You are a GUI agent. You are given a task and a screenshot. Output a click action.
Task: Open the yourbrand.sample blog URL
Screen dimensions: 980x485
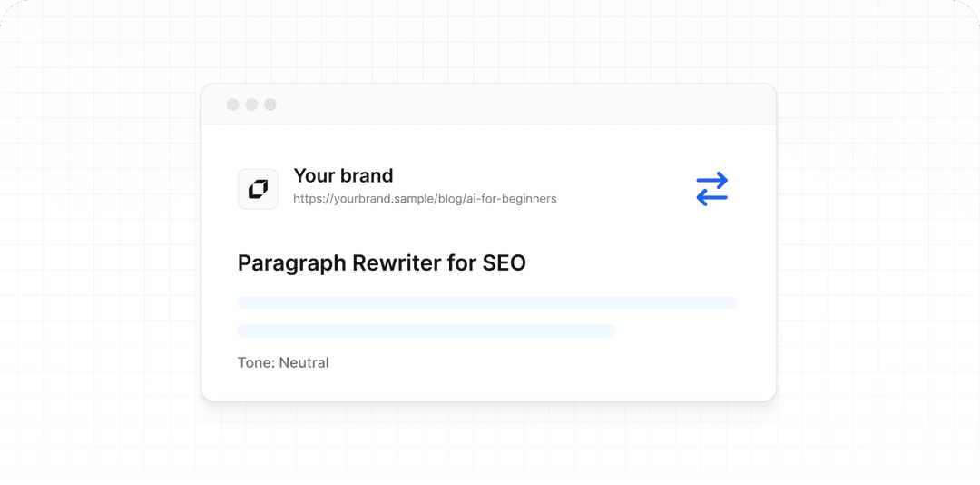pos(425,198)
